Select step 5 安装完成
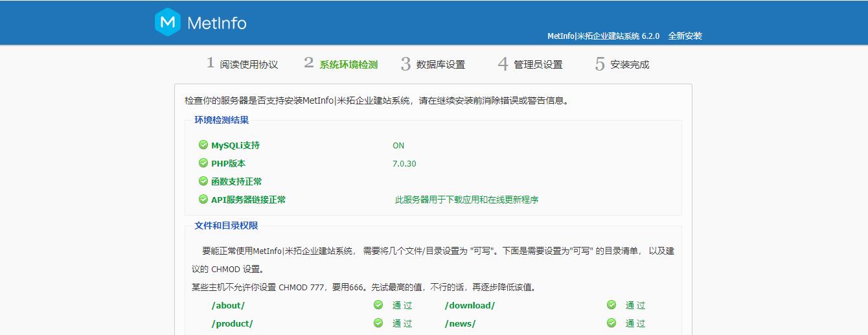868x335 pixels. tap(622, 64)
